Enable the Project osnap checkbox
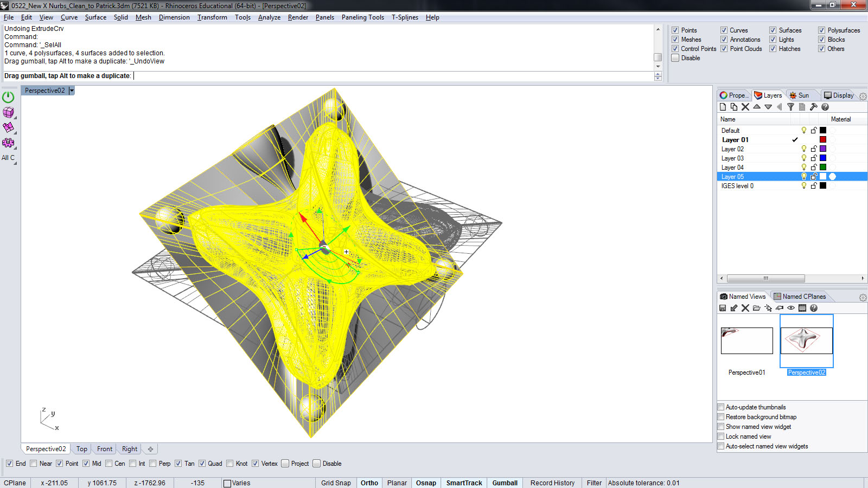This screenshot has height=488, width=868. coord(285,464)
